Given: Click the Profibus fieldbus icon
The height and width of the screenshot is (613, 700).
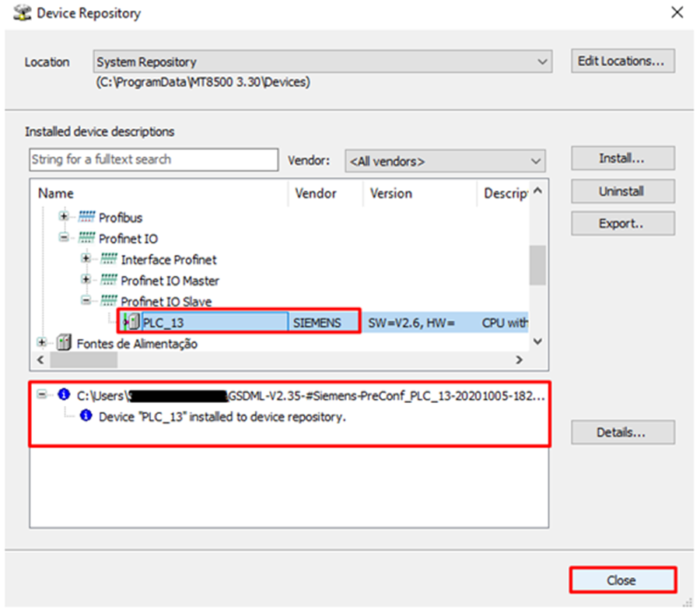Looking at the screenshot, I should tap(86, 218).
